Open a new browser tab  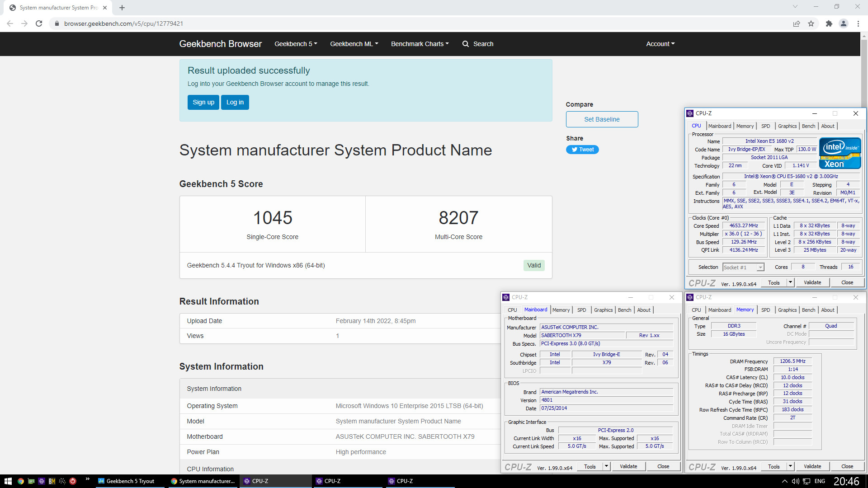[122, 8]
